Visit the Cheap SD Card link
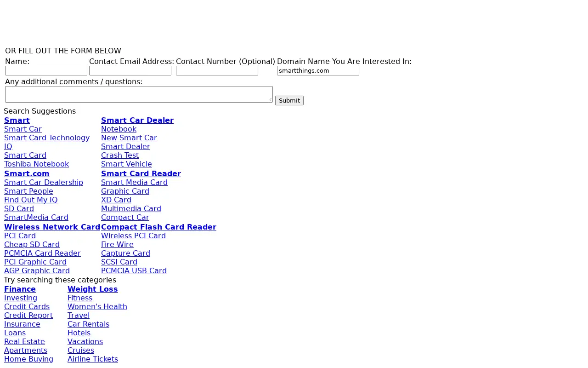 coord(32,245)
